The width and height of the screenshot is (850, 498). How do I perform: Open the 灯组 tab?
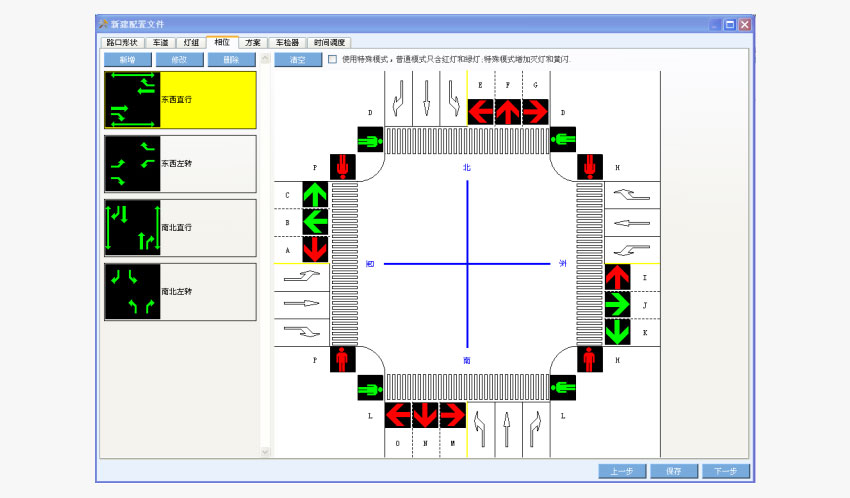click(x=191, y=43)
